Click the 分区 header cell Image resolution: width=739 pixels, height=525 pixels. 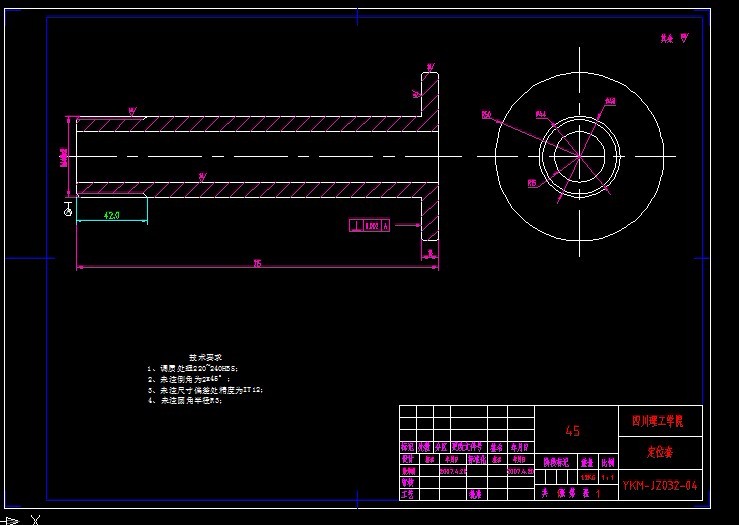[442, 447]
